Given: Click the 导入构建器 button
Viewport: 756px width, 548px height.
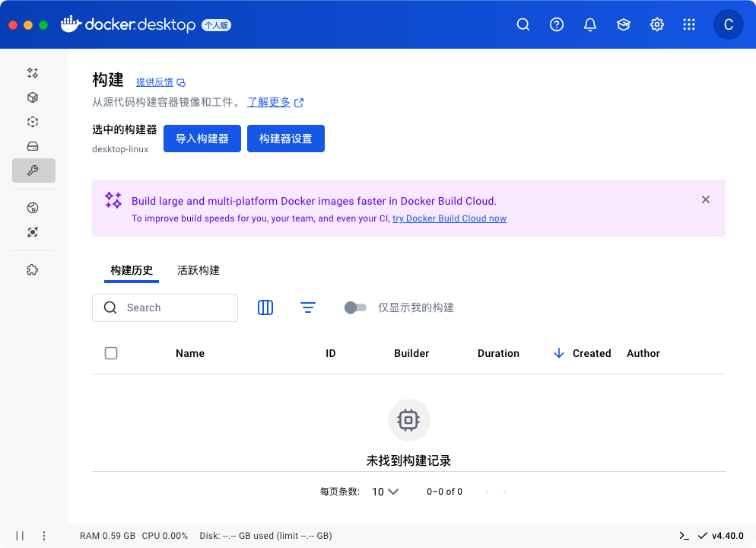Looking at the screenshot, I should point(202,139).
